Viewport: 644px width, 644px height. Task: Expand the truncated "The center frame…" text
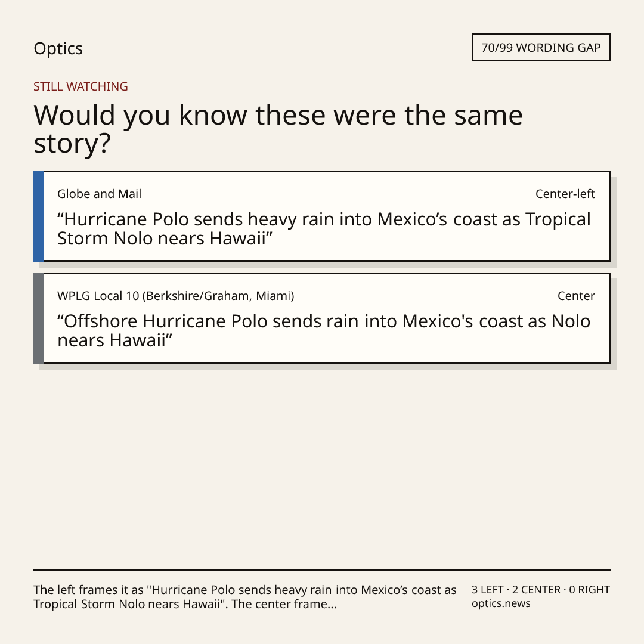click(284, 604)
